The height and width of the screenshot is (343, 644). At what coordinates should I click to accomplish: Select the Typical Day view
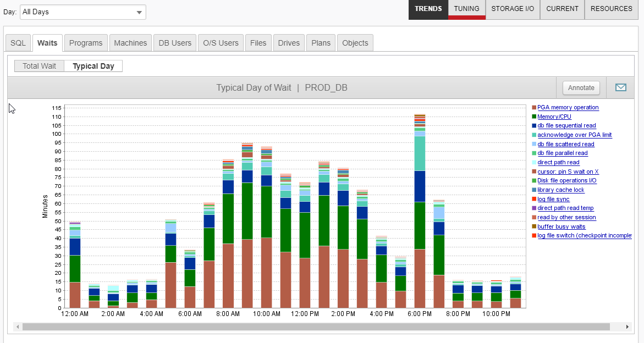[93, 66]
